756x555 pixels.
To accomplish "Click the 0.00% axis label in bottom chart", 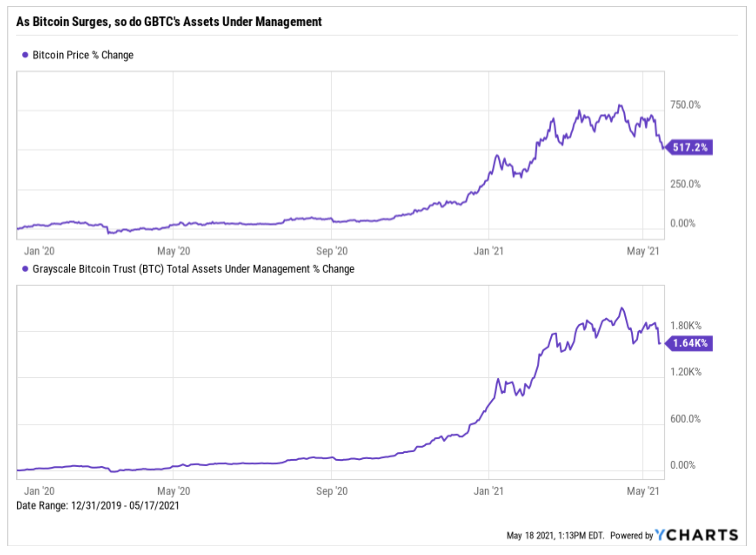I will coord(683,465).
